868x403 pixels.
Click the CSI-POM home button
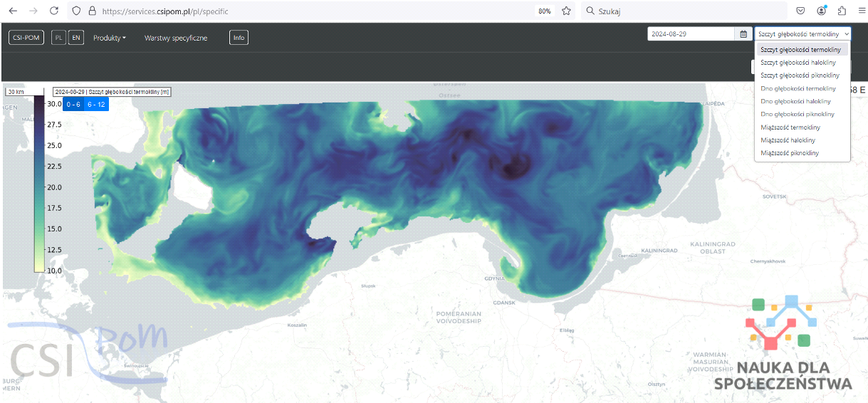pyautogui.click(x=27, y=38)
